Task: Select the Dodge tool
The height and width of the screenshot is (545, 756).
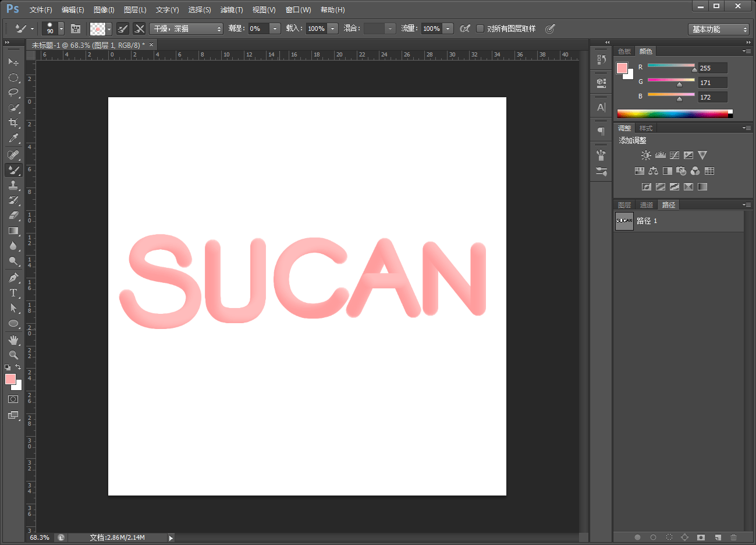Action: [13, 261]
